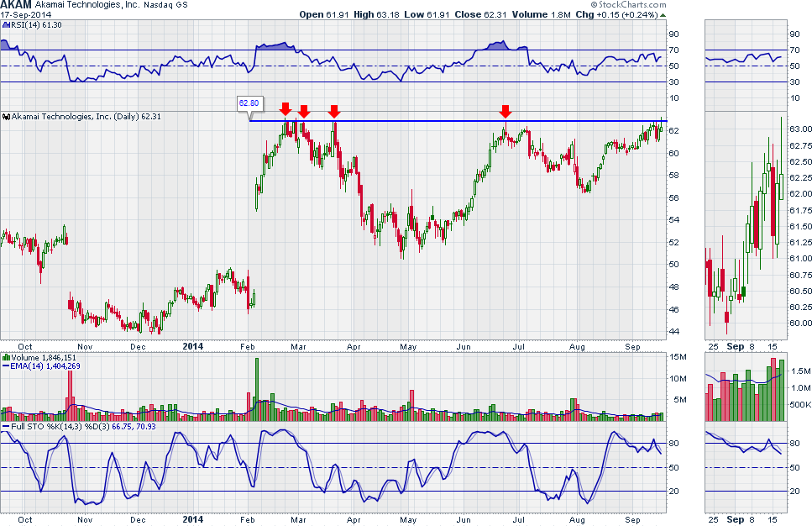Click the AKAM ticker symbol

[16, 5]
